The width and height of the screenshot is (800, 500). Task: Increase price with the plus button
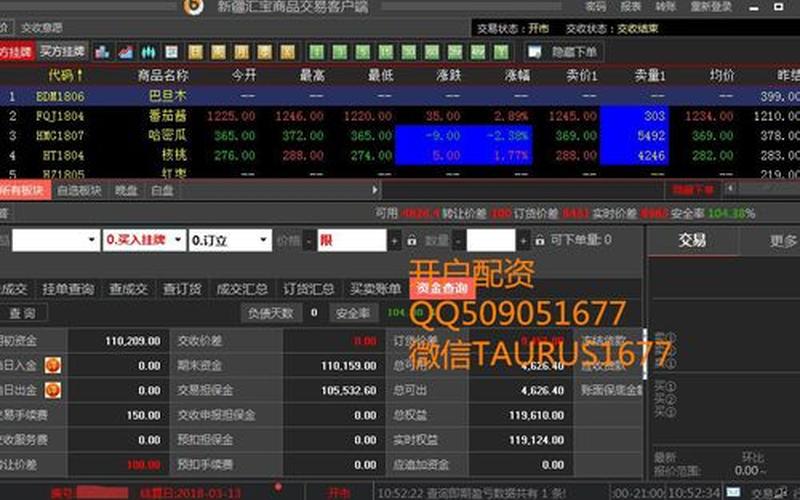pos(394,240)
